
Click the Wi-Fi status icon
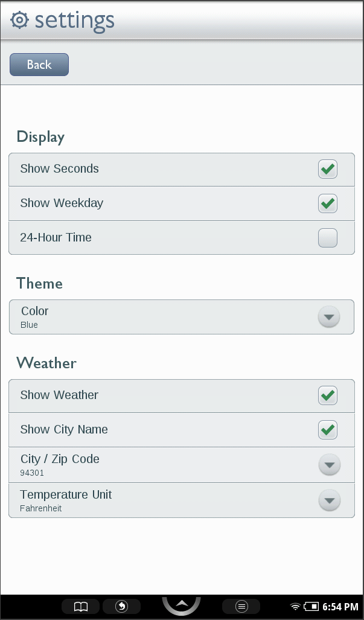(295, 607)
